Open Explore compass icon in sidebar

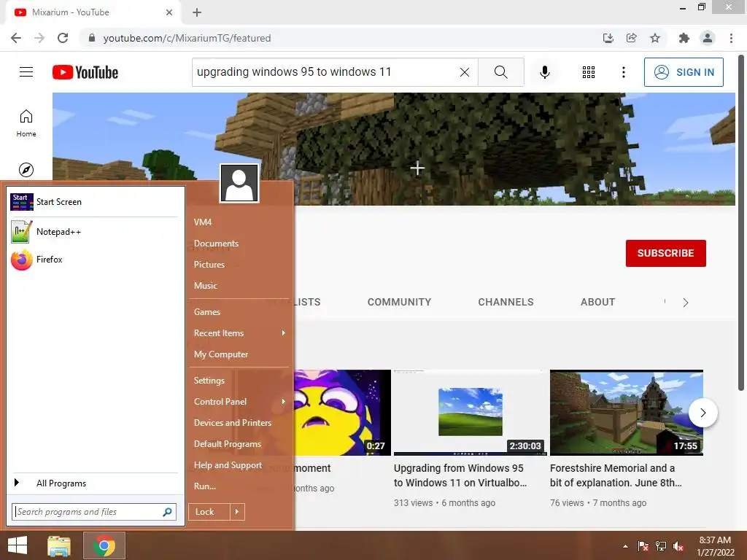pos(26,169)
